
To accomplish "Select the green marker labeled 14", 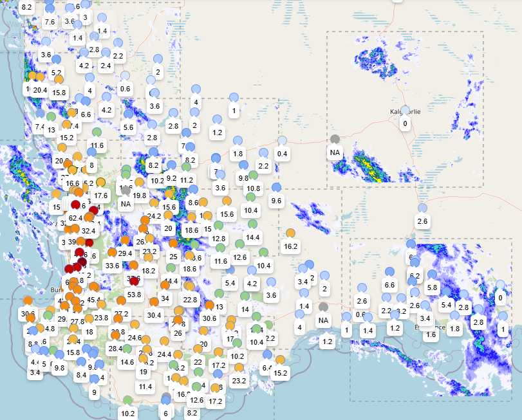I will pos(245,296).
